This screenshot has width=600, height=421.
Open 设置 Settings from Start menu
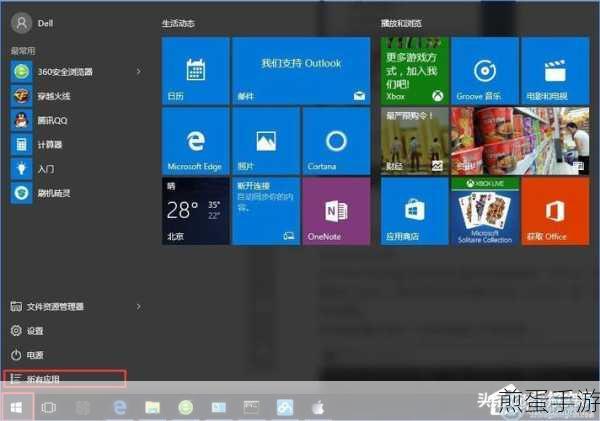pos(27,331)
